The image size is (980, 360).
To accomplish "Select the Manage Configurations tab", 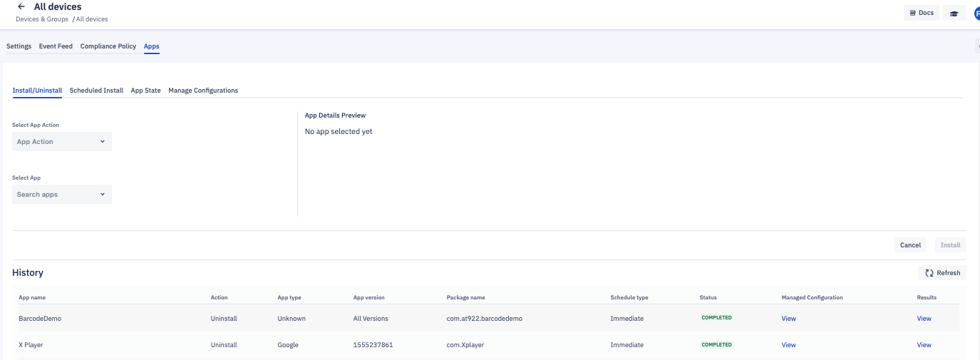I will pos(203,91).
